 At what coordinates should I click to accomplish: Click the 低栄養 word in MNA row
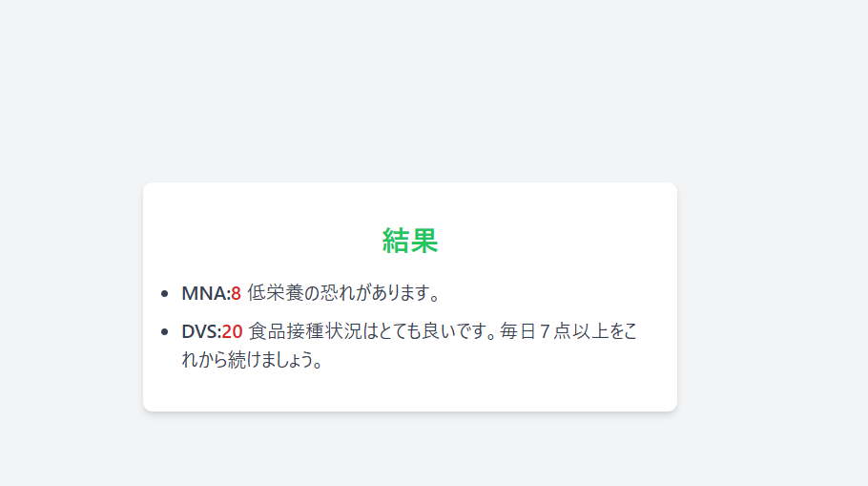click(x=275, y=292)
